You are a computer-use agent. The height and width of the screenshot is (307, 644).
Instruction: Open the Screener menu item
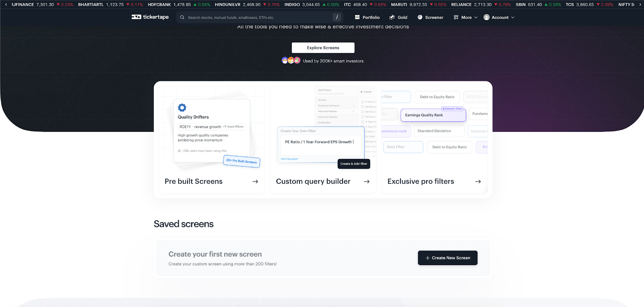click(x=430, y=17)
